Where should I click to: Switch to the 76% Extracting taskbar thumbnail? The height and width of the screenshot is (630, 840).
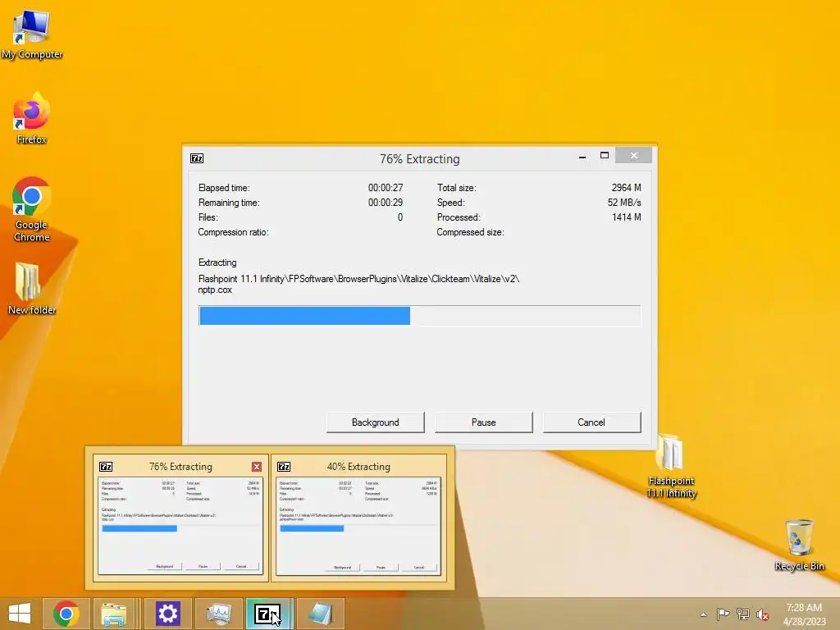pos(180,518)
